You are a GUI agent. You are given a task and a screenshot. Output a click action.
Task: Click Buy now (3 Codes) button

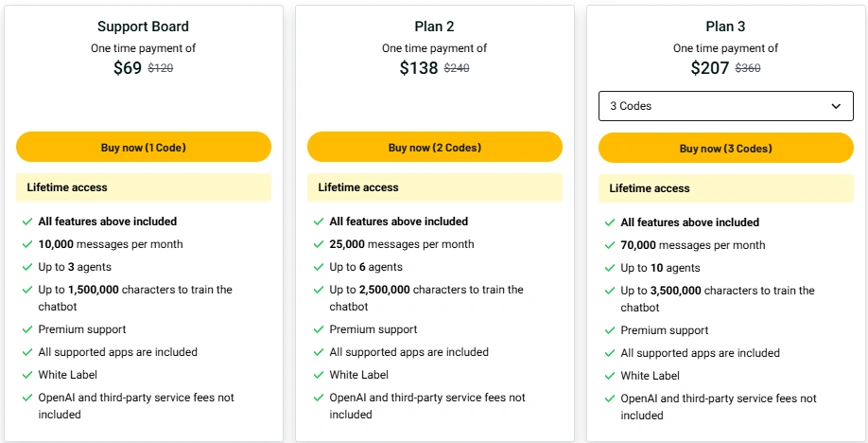point(726,148)
